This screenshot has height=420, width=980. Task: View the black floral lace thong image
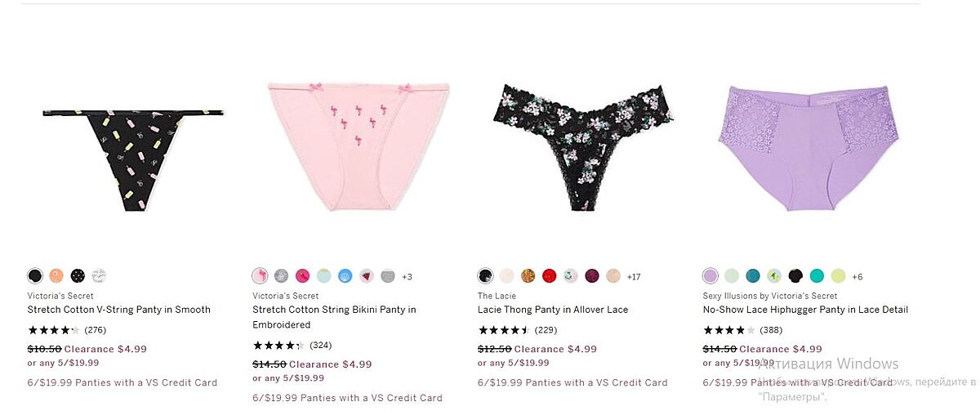point(583,147)
